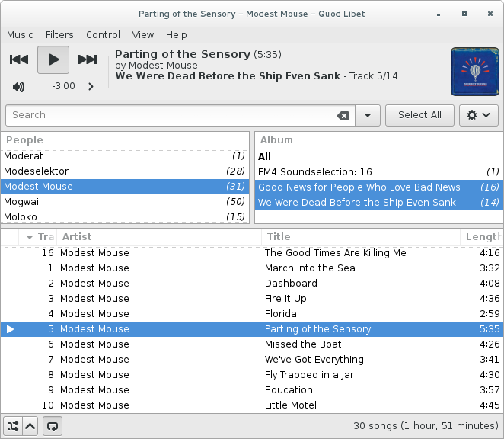Click the People pane header
The width and height of the screenshot is (504, 439).
click(x=125, y=140)
